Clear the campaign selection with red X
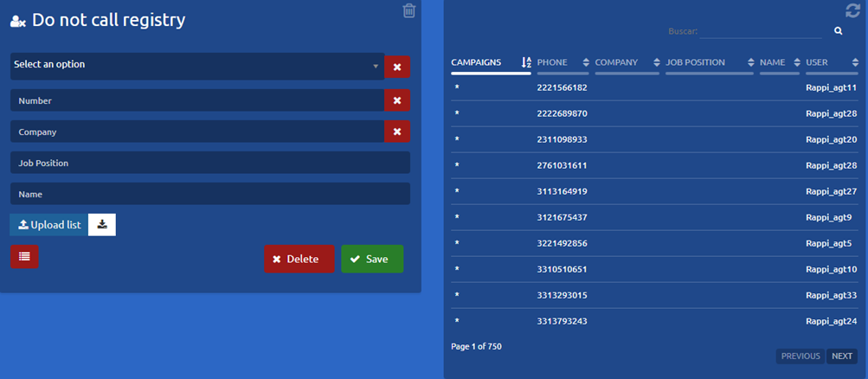 [396, 67]
